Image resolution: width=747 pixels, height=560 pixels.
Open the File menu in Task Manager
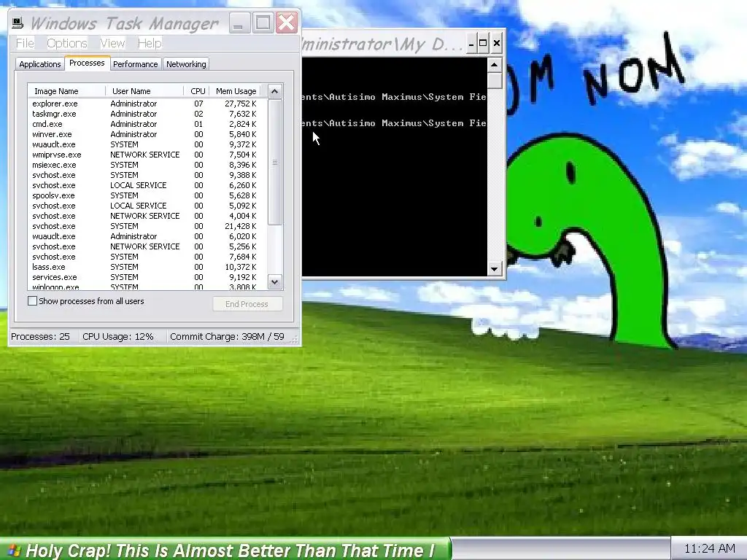(x=25, y=43)
